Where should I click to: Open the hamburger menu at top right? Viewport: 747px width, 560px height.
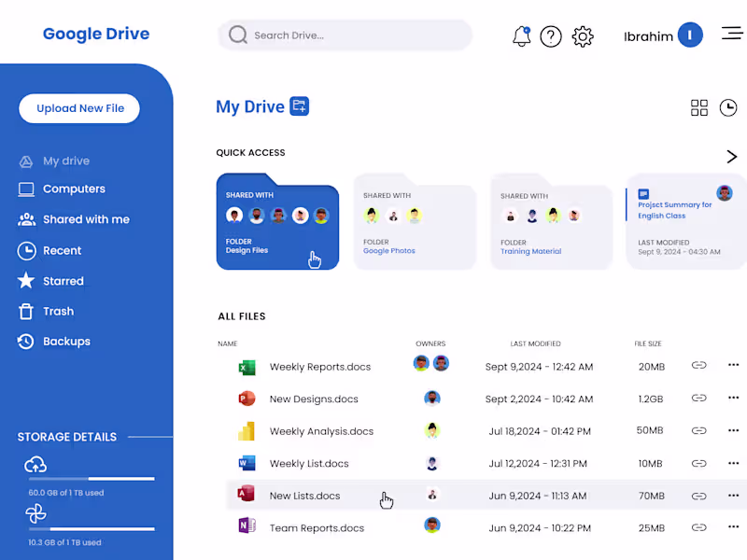pos(732,34)
